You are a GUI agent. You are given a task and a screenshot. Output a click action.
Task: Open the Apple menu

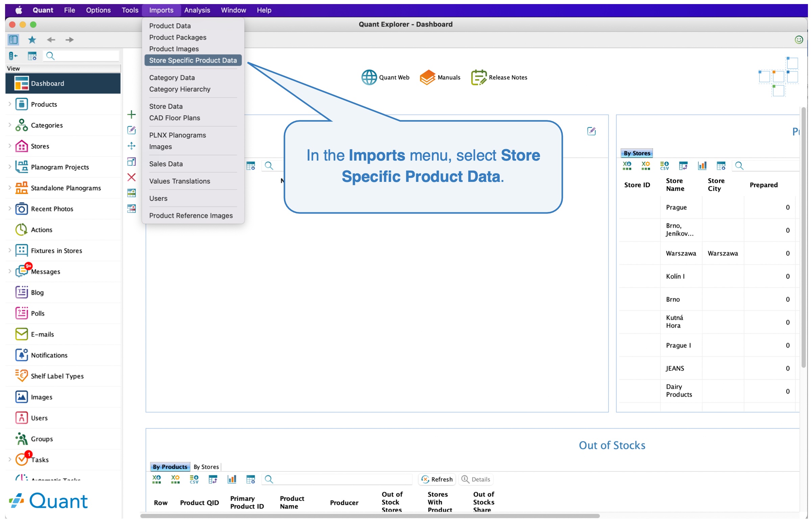pyautogui.click(x=19, y=10)
